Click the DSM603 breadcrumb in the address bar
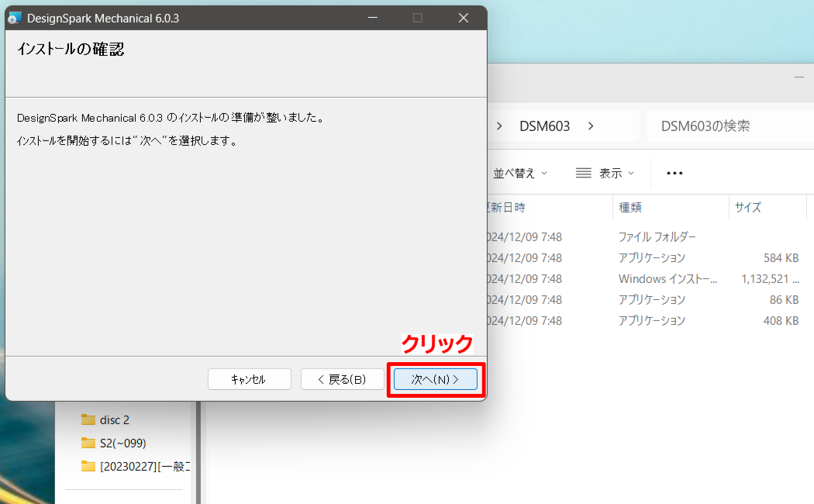814x504 pixels. [x=544, y=126]
